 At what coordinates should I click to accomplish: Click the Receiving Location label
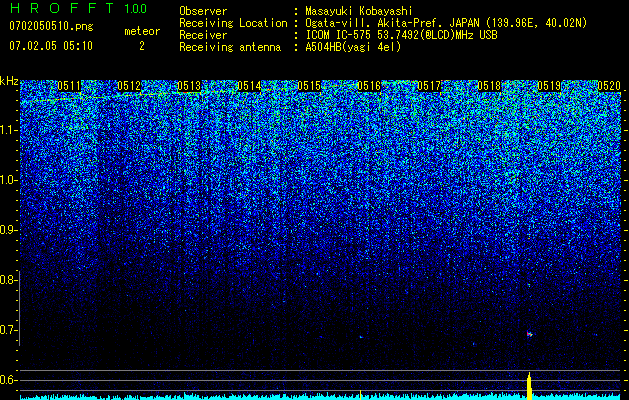pos(233,23)
